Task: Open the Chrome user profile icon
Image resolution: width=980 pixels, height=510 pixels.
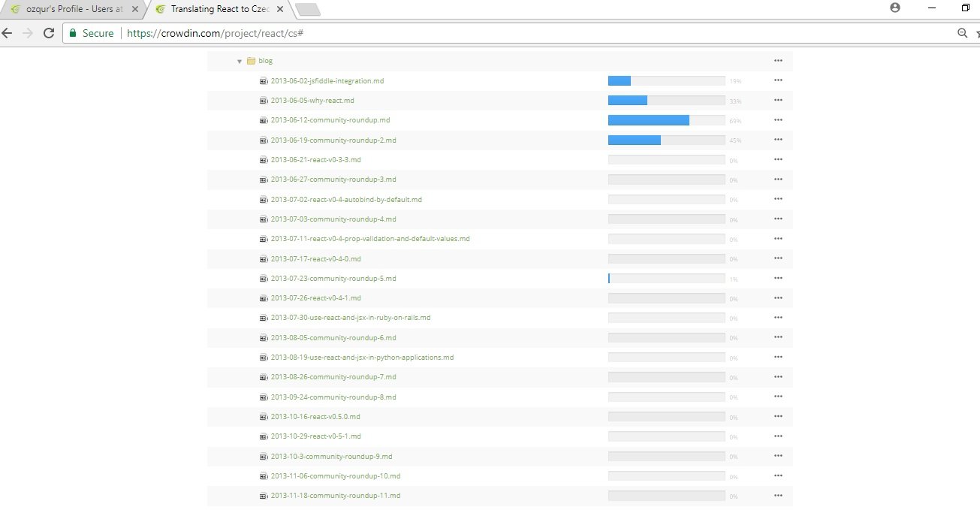Action: click(x=894, y=8)
